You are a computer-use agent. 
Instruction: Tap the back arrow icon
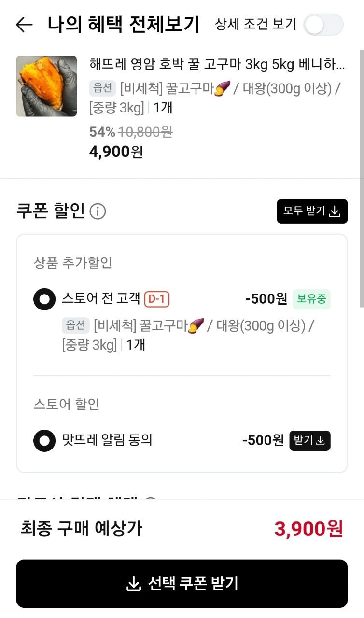point(24,25)
